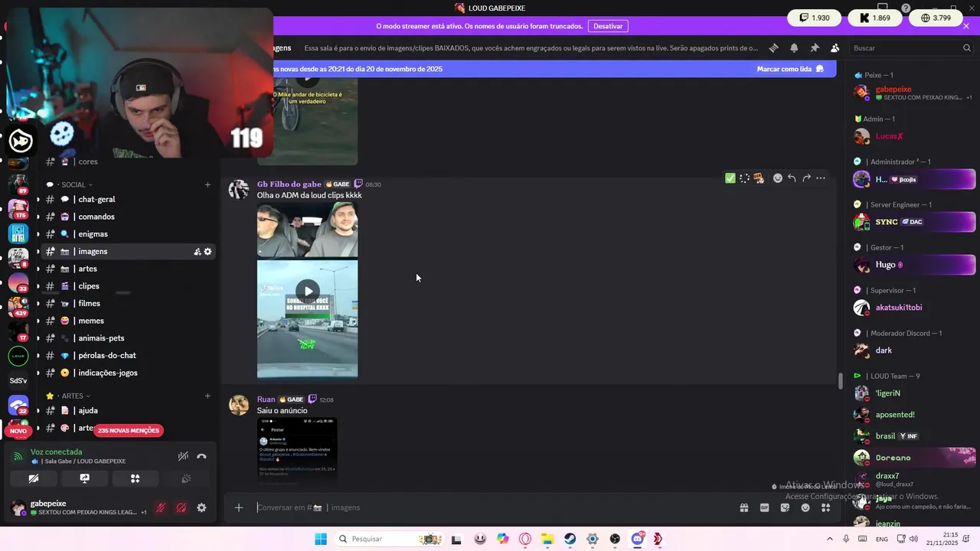Disable streamer mode with Desativar

tap(608, 26)
